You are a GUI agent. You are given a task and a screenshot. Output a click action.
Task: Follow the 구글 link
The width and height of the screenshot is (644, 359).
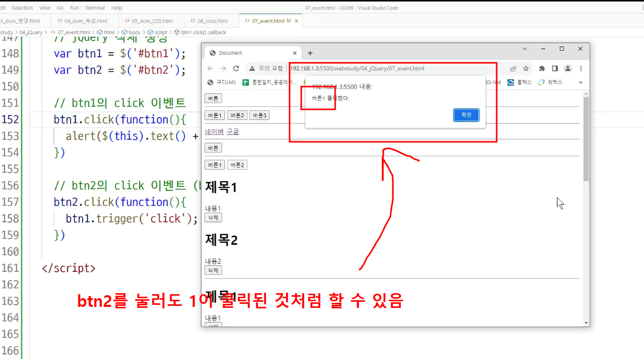click(232, 132)
